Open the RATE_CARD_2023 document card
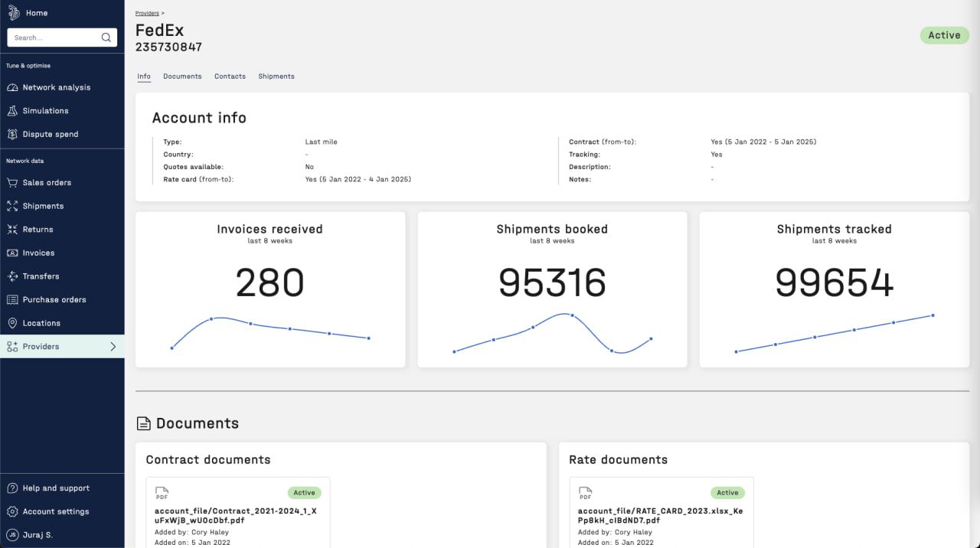The height and width of the screenshot is (548, 980). (660, 515)
